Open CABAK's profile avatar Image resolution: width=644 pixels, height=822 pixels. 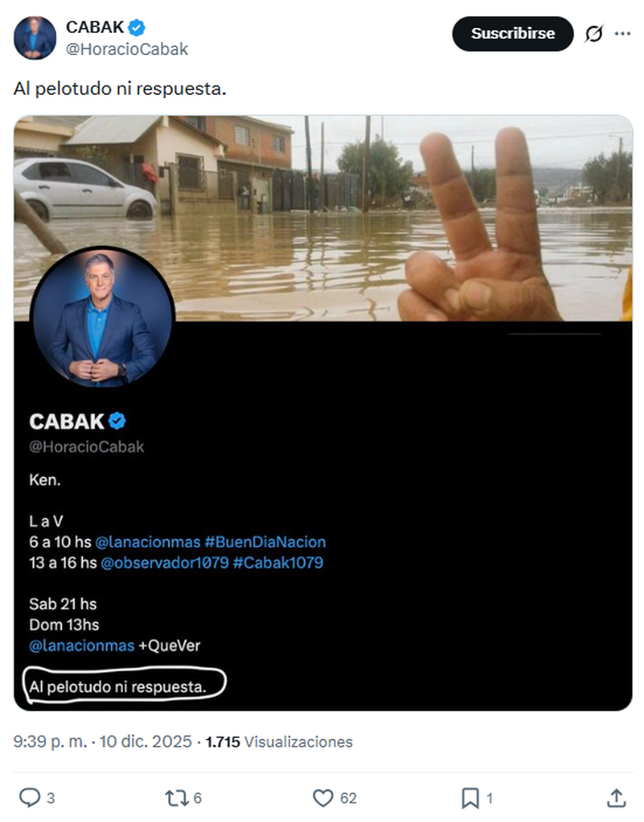coord(35,34)
